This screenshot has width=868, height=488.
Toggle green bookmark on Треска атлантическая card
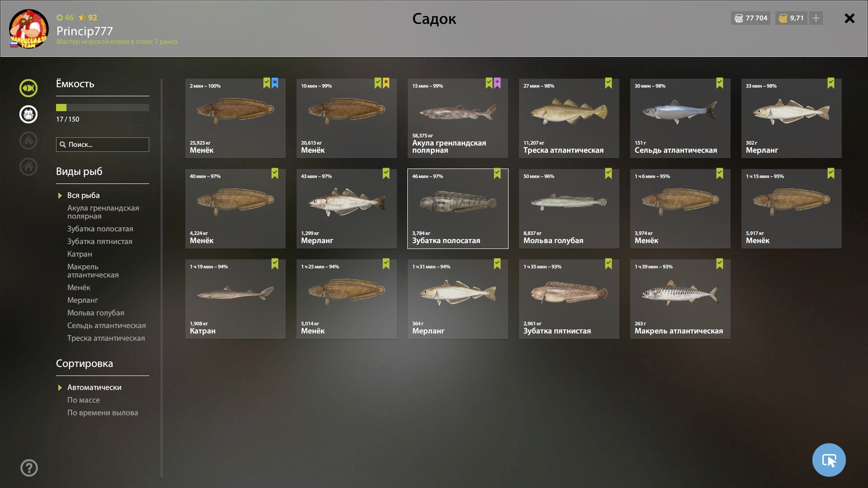608,83
